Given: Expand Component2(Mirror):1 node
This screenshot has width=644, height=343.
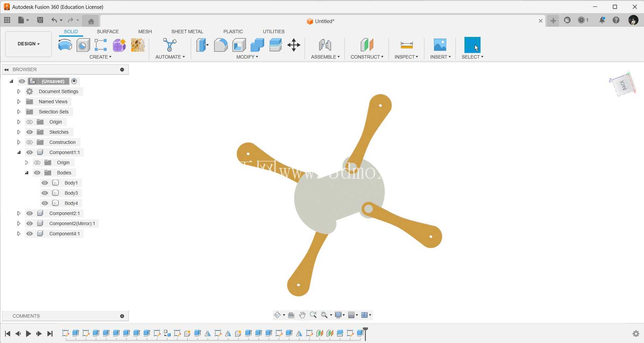Looking at the screenshot, I should [19, 223].
